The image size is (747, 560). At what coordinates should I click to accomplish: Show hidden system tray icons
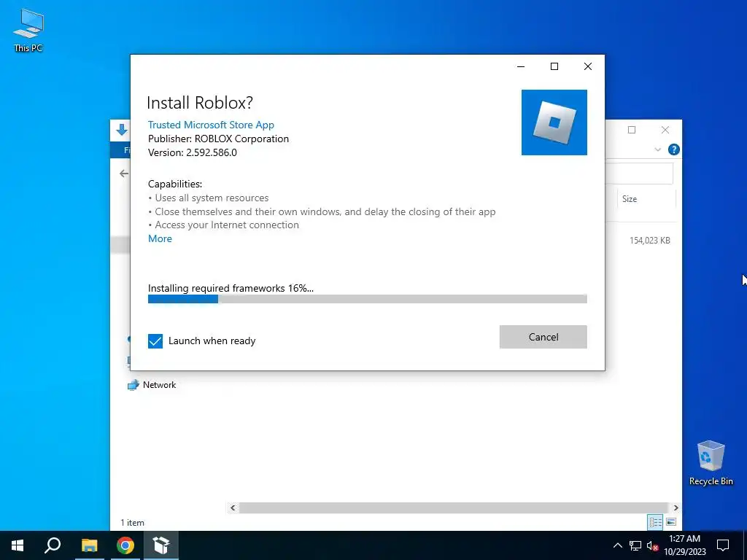tap(617, 545)
